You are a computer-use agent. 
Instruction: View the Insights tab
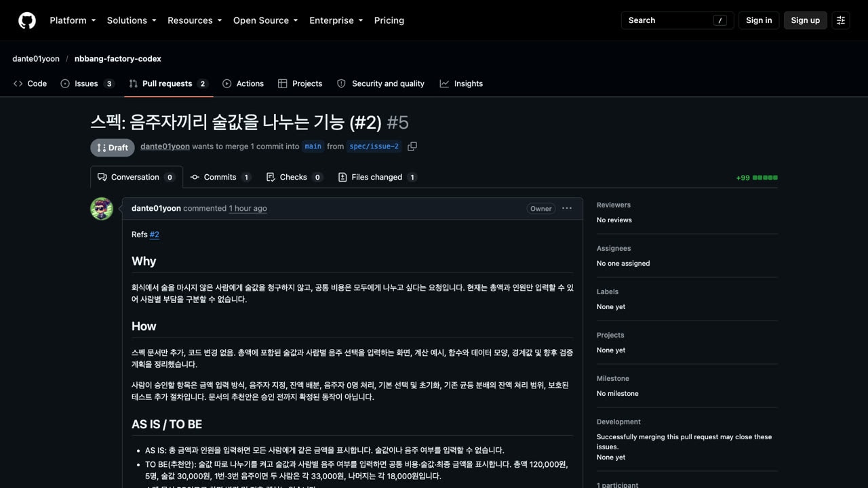pos(461,83)
